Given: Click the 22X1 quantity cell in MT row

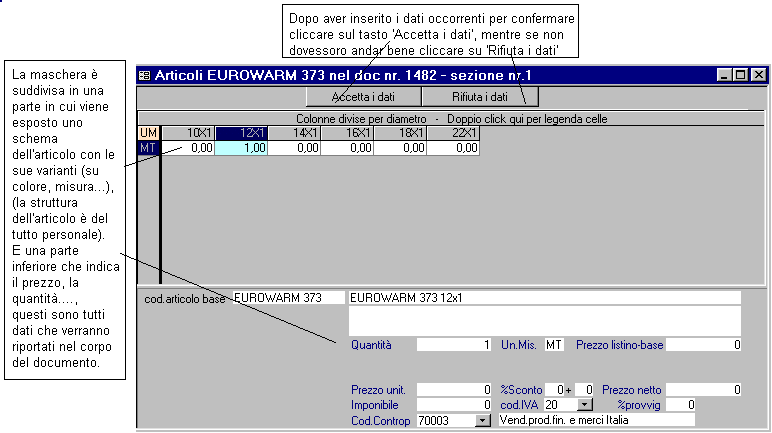Looking at the screenshot, I should coord(454,148).
